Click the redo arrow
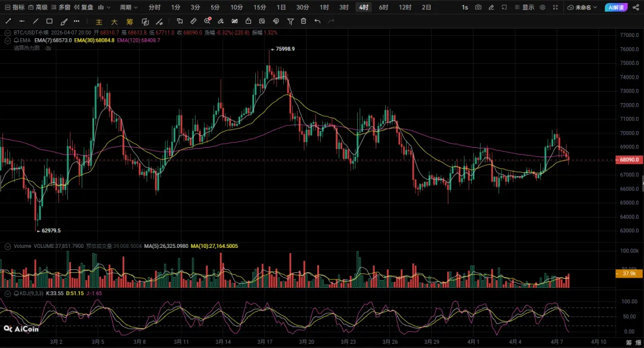Viewport: 644px width, 348px height. pyautogui.click(x=331, y=21)
